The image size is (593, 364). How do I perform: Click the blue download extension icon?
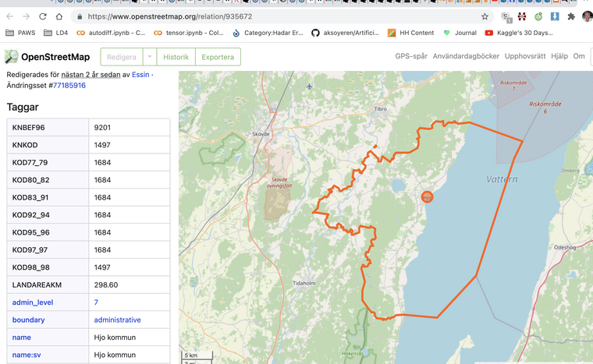(x=555, y=16)
